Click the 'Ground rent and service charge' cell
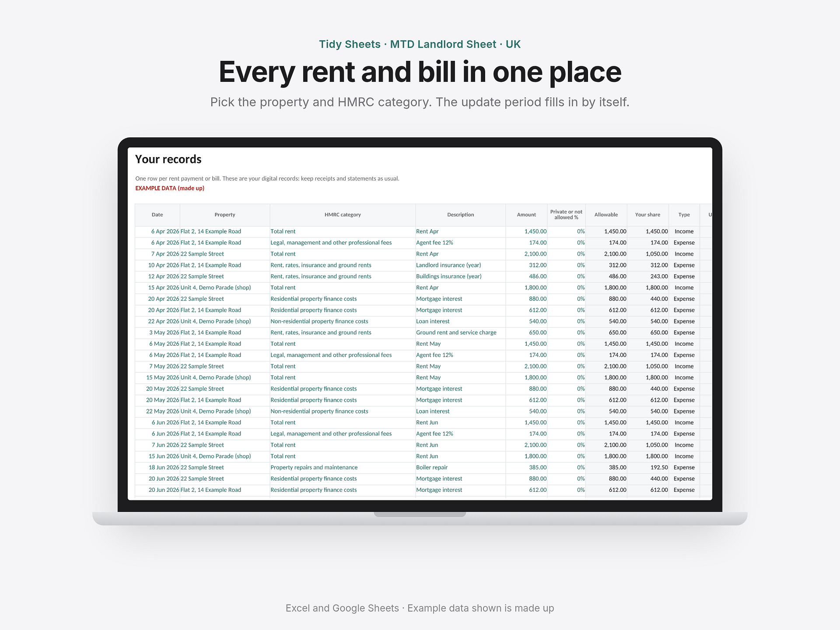Screen dimensions: 840x630 [460, 332]
